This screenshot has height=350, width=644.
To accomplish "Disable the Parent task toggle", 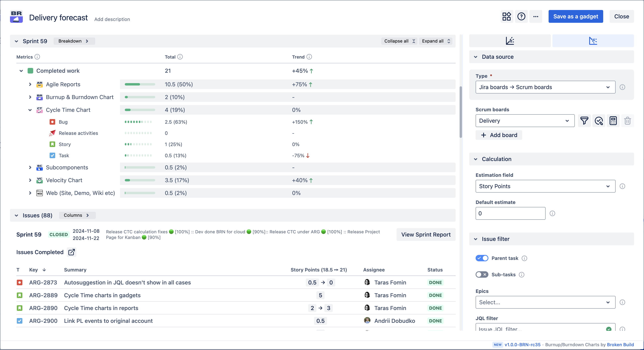I will click(x=482, y=258).
